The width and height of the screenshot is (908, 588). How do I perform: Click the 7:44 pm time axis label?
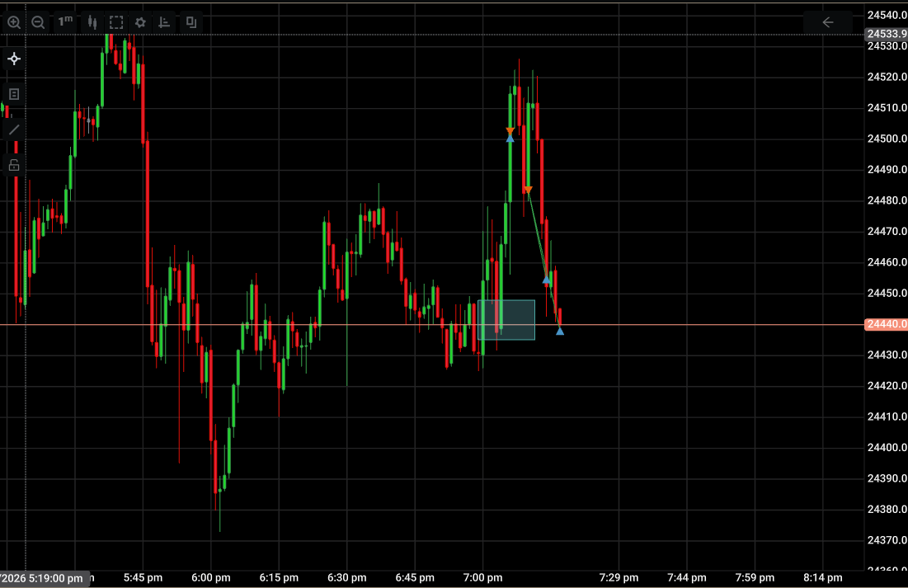(687, 577)
